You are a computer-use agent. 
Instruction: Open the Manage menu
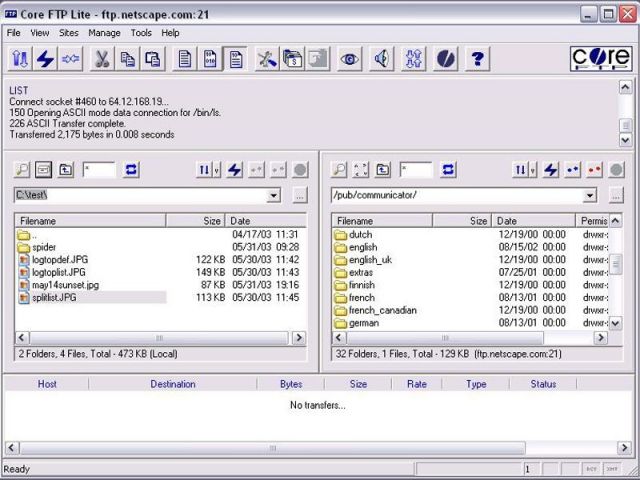point(104,33)
